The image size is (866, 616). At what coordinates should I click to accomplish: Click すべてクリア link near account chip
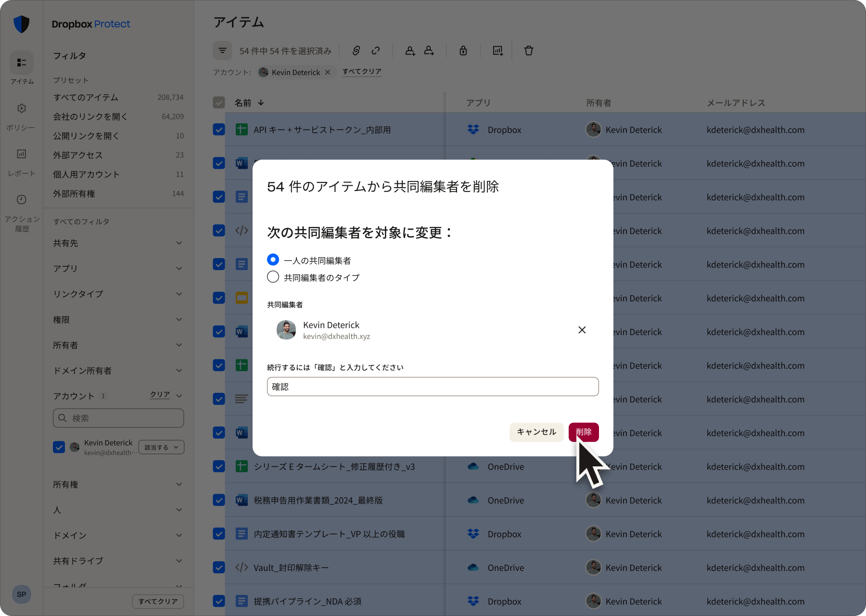point(362,72)
